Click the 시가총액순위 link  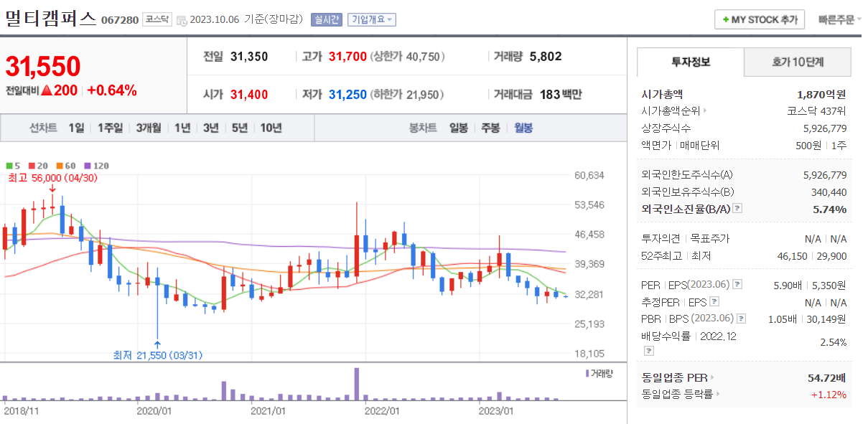pyautogui.click(x=671, y=111)
